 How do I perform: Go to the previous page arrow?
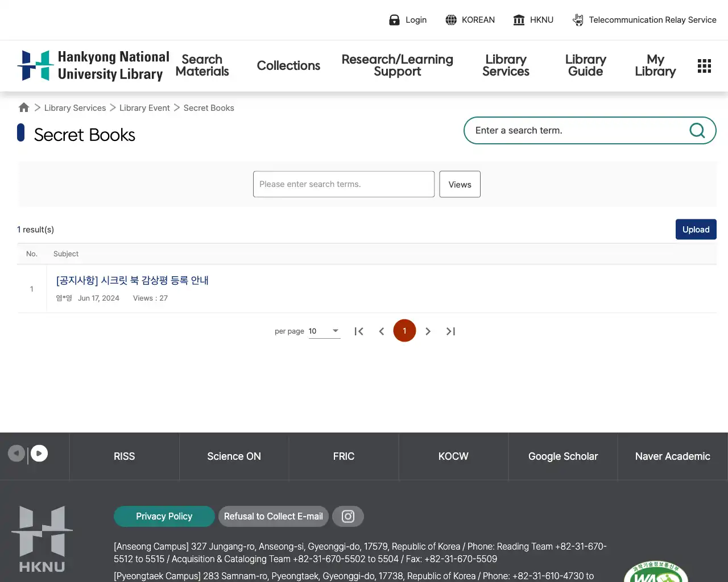pos(382,331)
